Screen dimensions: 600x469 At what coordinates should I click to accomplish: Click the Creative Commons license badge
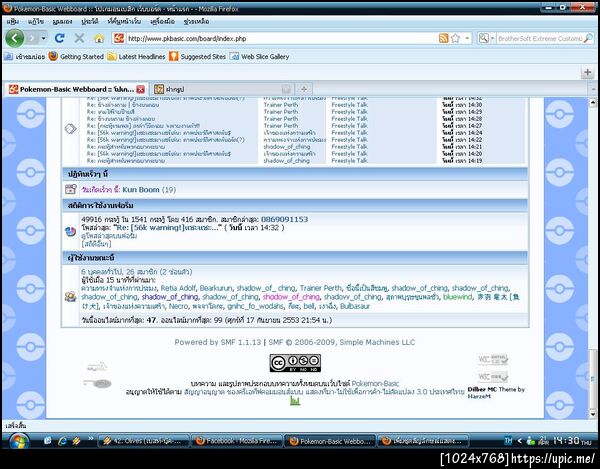295,363
